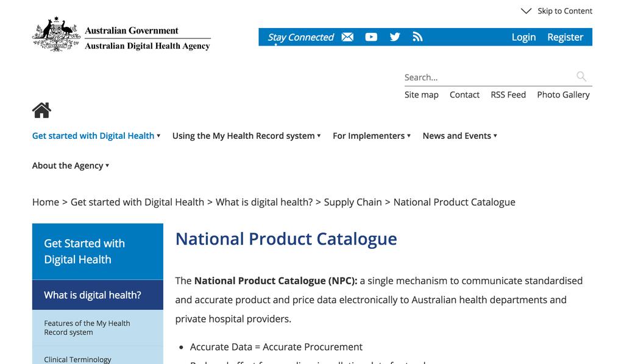Open the News and Events dropdown

459,136
